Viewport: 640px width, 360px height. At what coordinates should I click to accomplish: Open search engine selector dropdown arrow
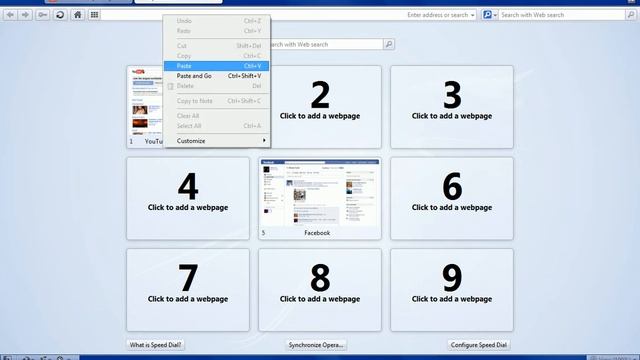[495, 15]
